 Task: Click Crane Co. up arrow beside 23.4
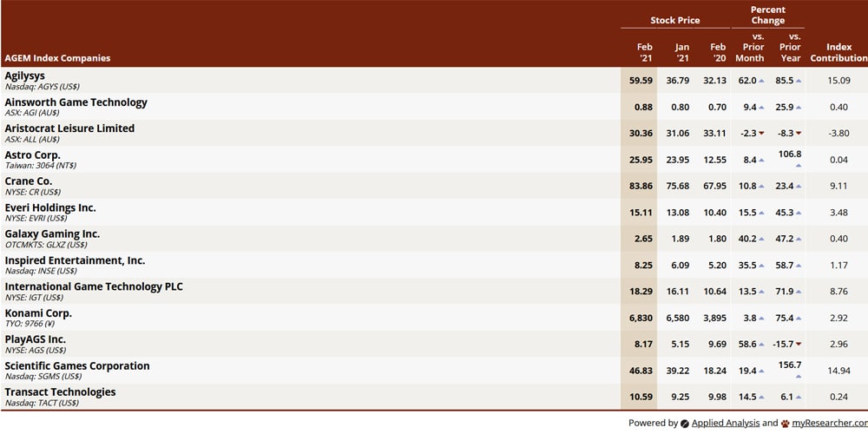pyautogui.click(x=799, y=187)
